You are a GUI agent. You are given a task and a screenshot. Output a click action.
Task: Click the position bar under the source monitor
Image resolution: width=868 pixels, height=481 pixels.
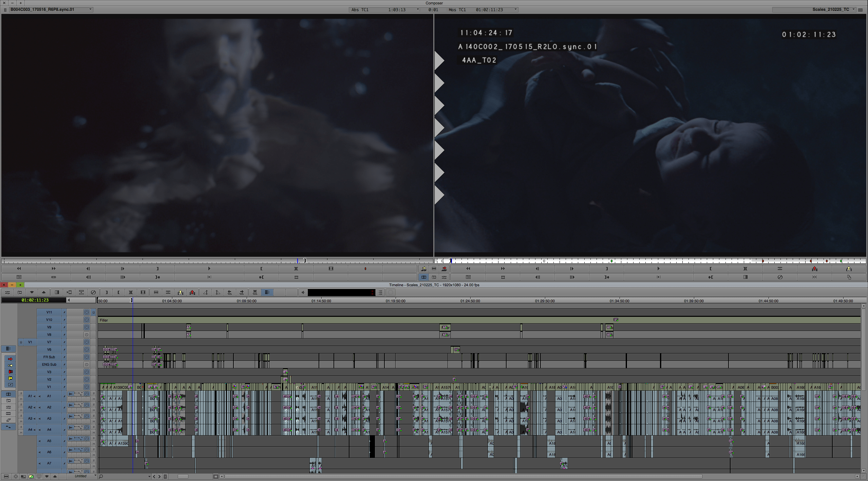tap(217, 261)
